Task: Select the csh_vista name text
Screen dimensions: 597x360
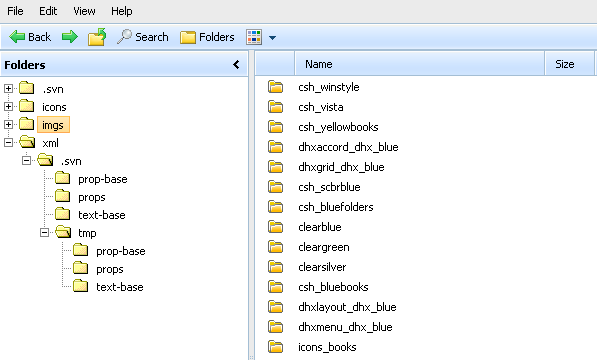Action: pos(321,107)
